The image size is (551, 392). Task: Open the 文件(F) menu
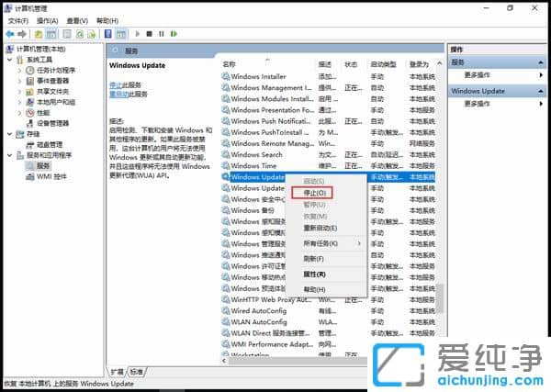(x=18, y=21)
